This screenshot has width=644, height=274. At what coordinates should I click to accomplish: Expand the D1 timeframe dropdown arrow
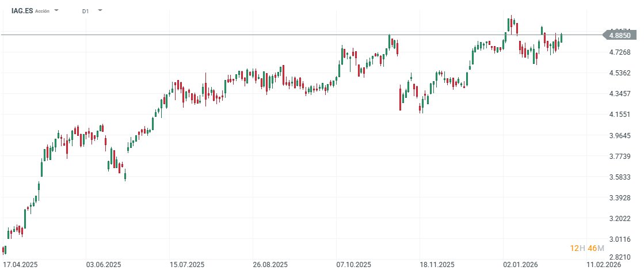[100, 10]
